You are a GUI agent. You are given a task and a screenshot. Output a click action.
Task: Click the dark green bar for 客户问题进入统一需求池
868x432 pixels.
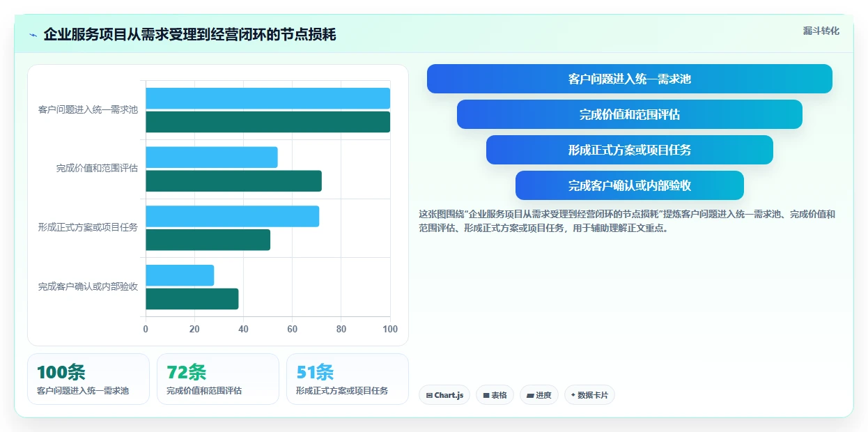(x=268, y=122)
